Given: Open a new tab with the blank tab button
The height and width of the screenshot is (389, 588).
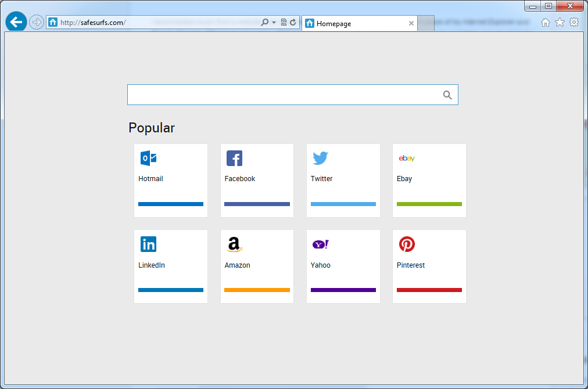Looking at the screenshot, I should [426, 23].
